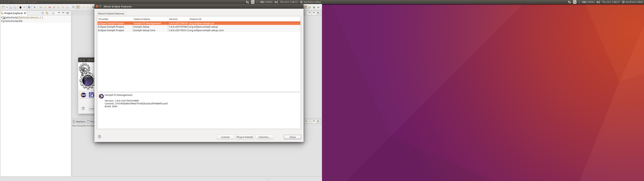
Task: Maximize the Project Explorer view
Action: (x=67, y=13)
